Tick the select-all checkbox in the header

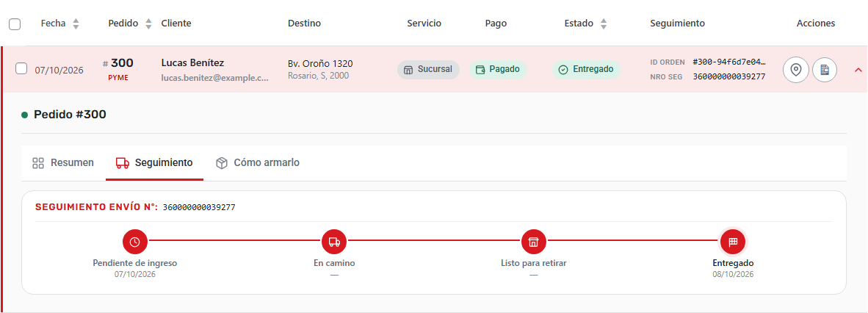click(15, 24)
